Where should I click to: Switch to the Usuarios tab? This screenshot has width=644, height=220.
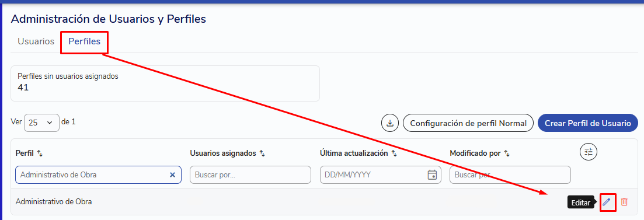36,41
